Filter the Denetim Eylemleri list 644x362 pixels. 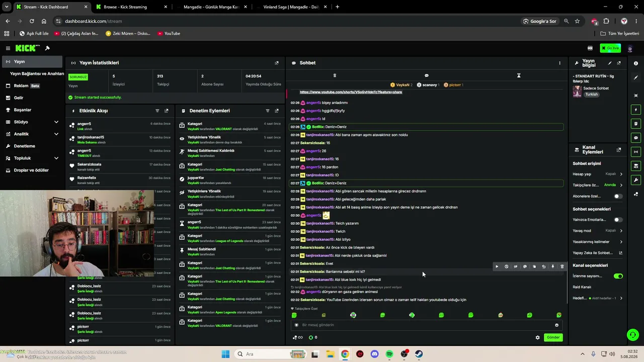pos(267,111)
